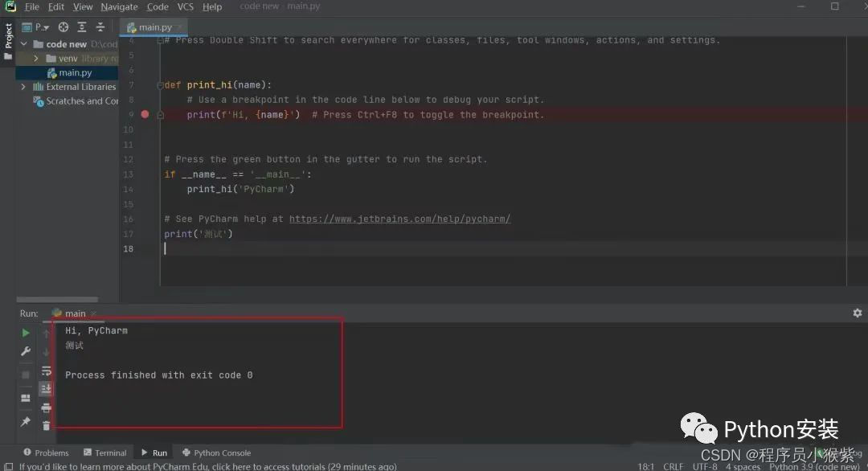Click the if __name__ == '__main__' line
868x471 pixels.
pyautogui.click(x=237, y=174)
